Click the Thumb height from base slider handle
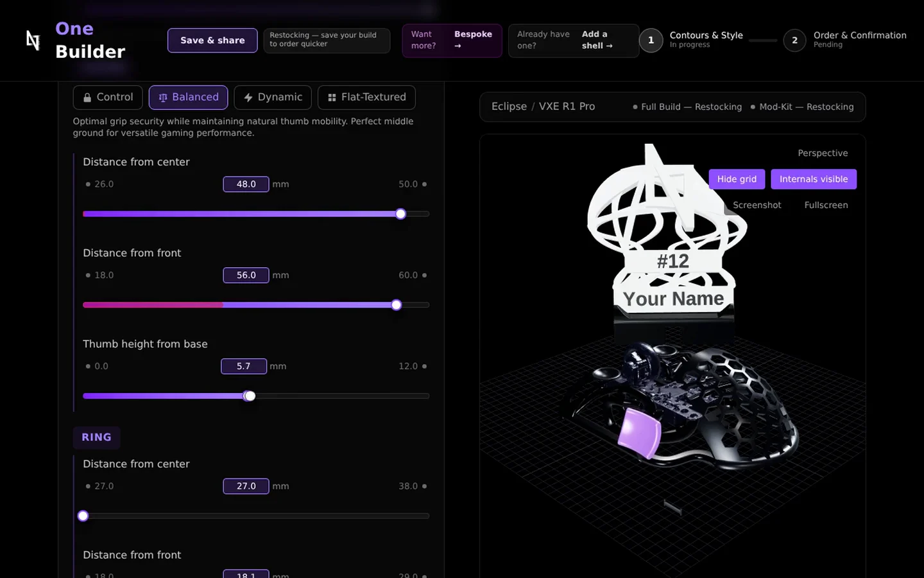924x578 pixels. (x=250, y=396)
